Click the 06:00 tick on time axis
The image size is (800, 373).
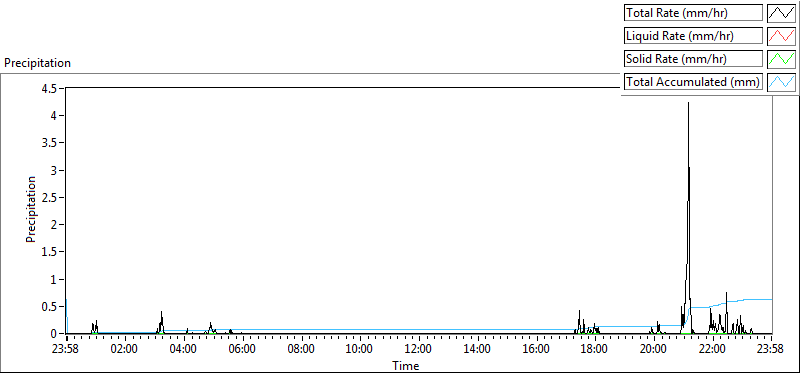[242, 350]
